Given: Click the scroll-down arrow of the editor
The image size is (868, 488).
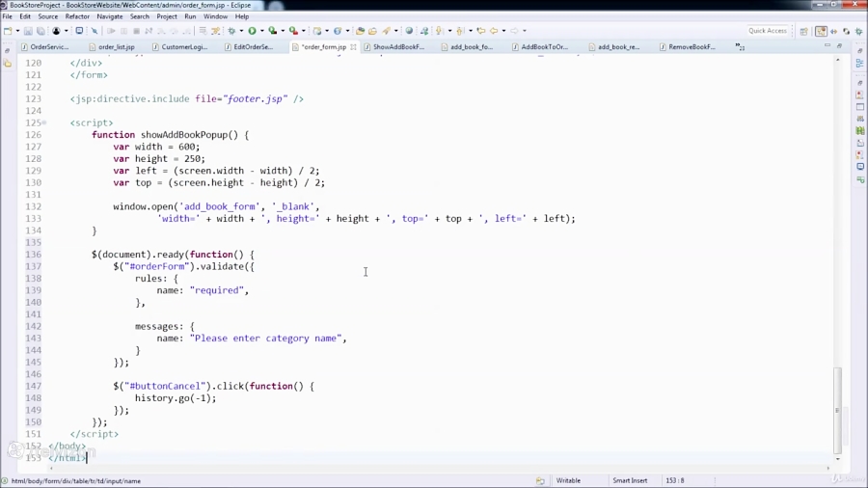Looking at the screenshot, I should click(x=837, y=459).
